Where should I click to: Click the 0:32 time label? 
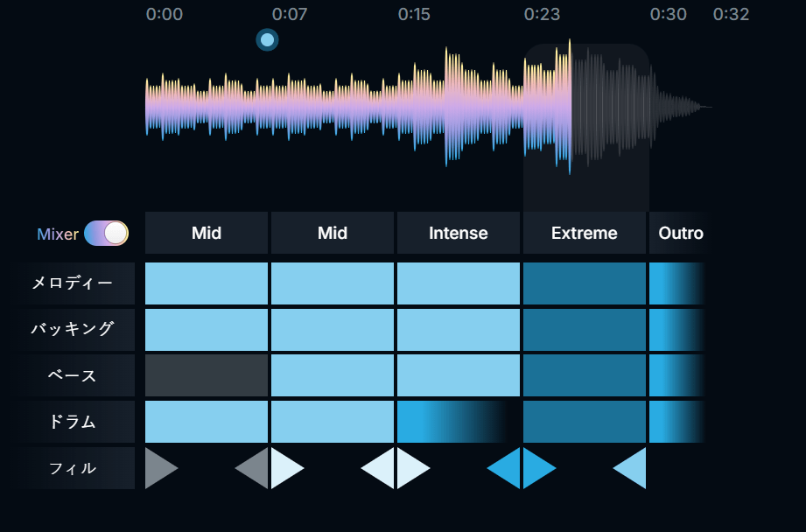point(732,14)
